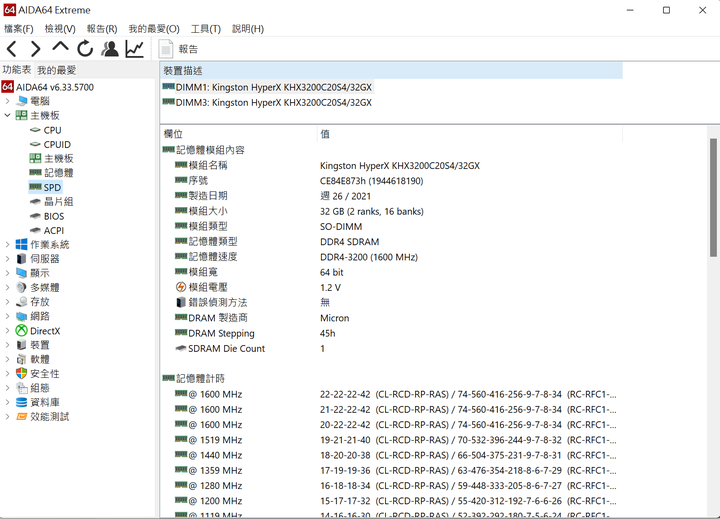This screenshot has width=720, height=519.
Task: Click the 安全性 shield icon entry
Action: coord(22,373)
